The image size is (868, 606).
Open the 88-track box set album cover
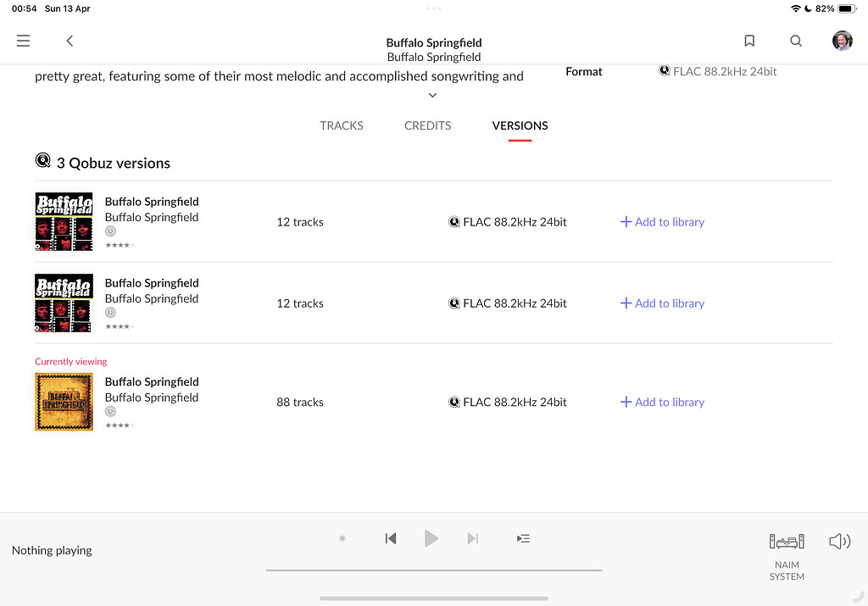[x=64, y=402]
